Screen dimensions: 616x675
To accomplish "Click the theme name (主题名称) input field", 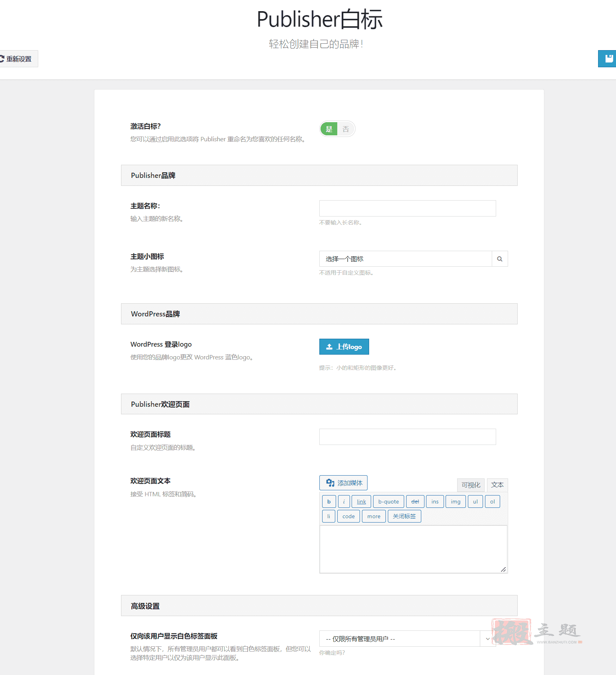I will coord(407,208).
